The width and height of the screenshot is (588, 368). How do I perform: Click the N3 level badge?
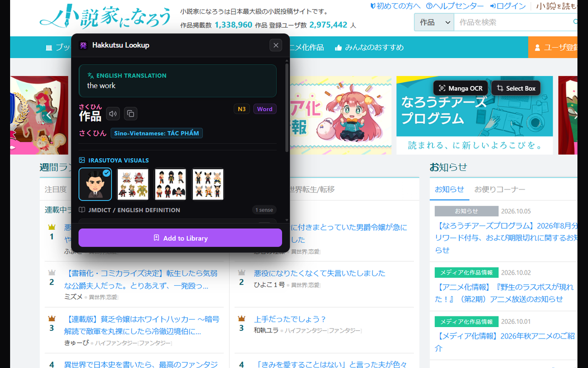click(242, 109)
